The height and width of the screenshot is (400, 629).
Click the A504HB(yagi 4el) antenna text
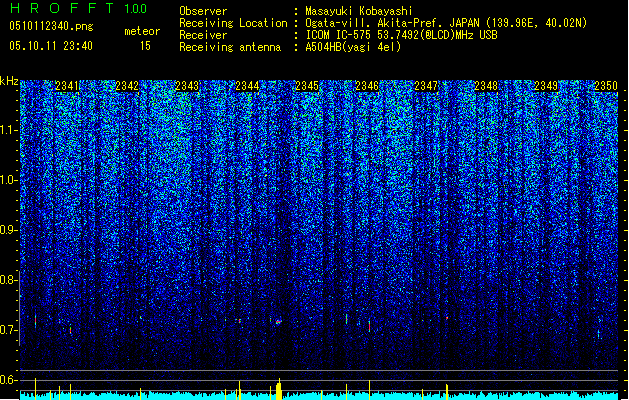353,47
